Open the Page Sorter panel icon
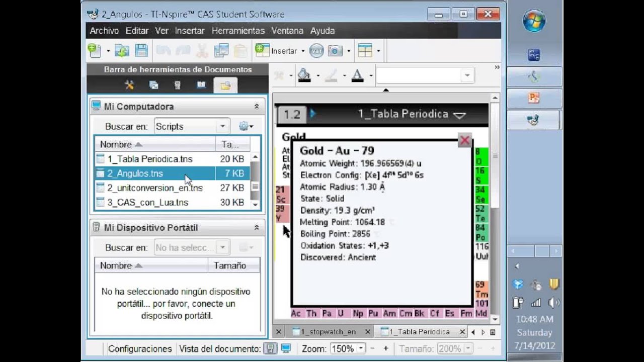 (154, 85)
